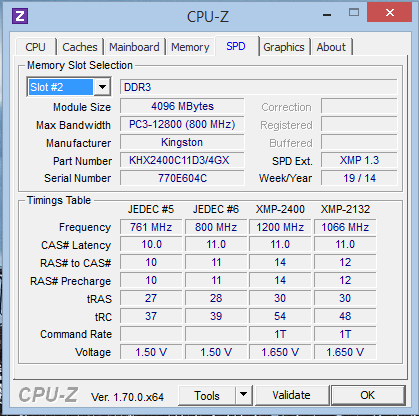
Task: Click the 800 MHz frequency cell
Action: (x=216, y=227)
